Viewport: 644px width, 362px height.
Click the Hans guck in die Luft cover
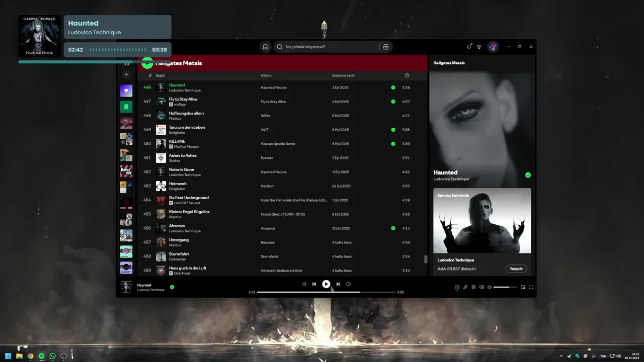coord(161,270)
